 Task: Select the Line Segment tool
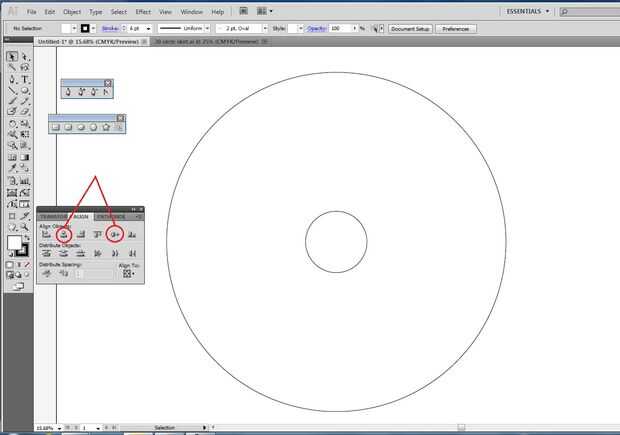click(12, 91)
